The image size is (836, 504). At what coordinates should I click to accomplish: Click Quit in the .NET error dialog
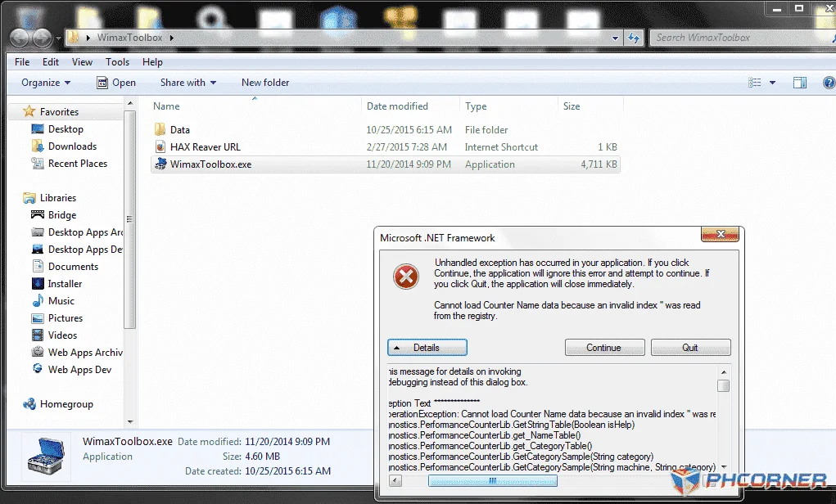[x=690, y=348]
